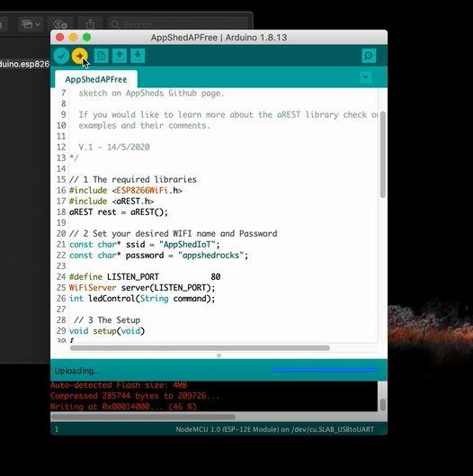Click "Auto-detected Flash size: 4MB" console line
473x476 pixels.
click(x=119, y=385)
